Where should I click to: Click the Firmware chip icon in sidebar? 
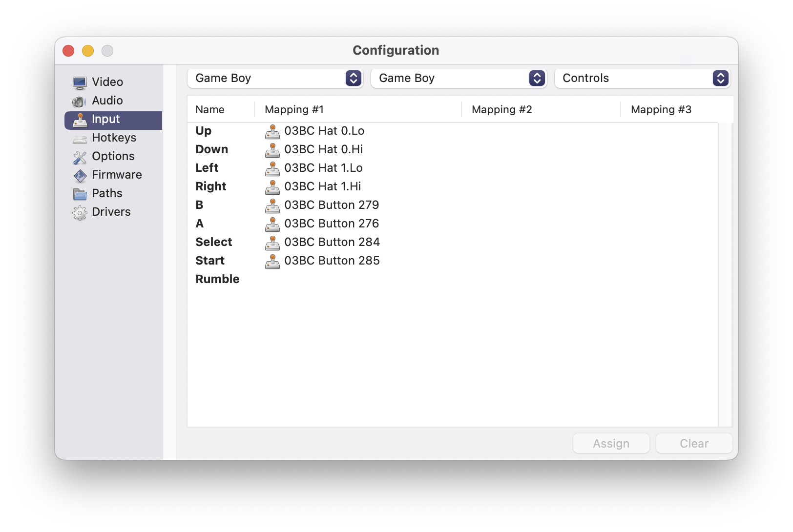(x=80, y=175)
